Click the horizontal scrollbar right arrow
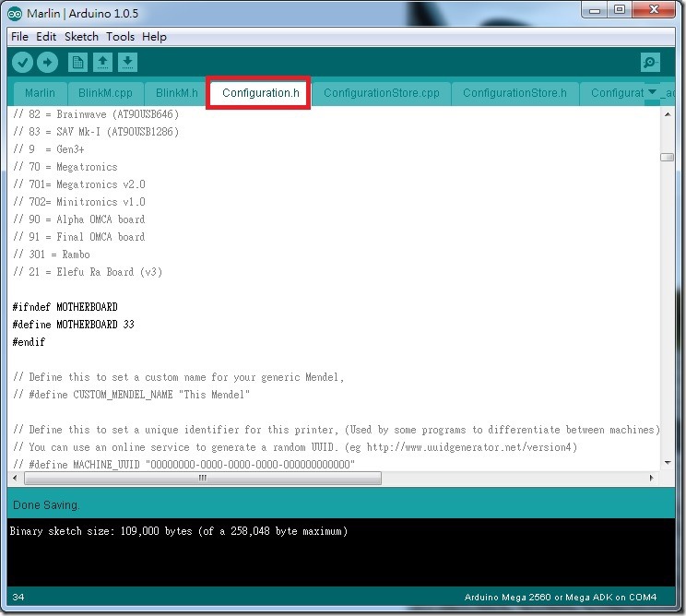 [652, 478]
